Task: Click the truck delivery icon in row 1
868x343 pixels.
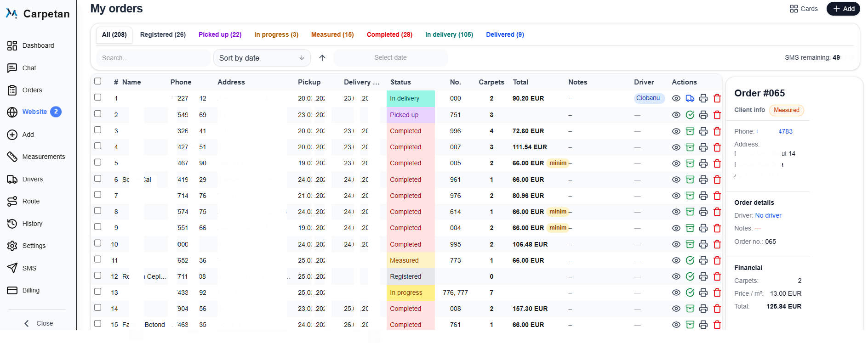Action: coord(690,98)
